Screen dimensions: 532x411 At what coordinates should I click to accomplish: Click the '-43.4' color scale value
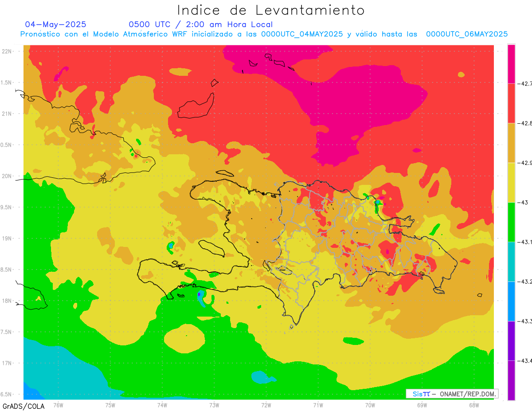(x=525, y=361)
